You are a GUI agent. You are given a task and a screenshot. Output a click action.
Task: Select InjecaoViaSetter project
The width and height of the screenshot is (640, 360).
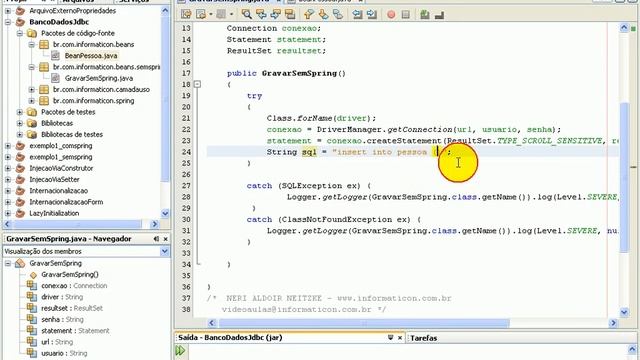54,180
